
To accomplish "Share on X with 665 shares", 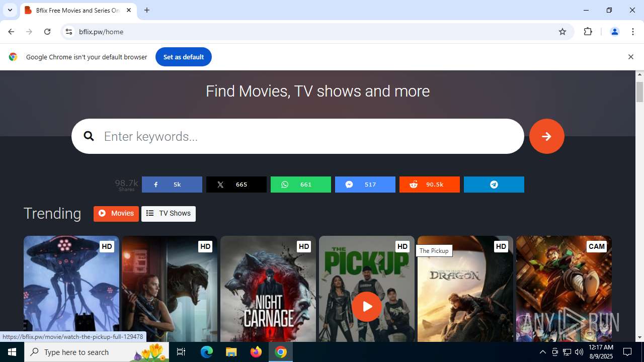I will coord(236,185).
